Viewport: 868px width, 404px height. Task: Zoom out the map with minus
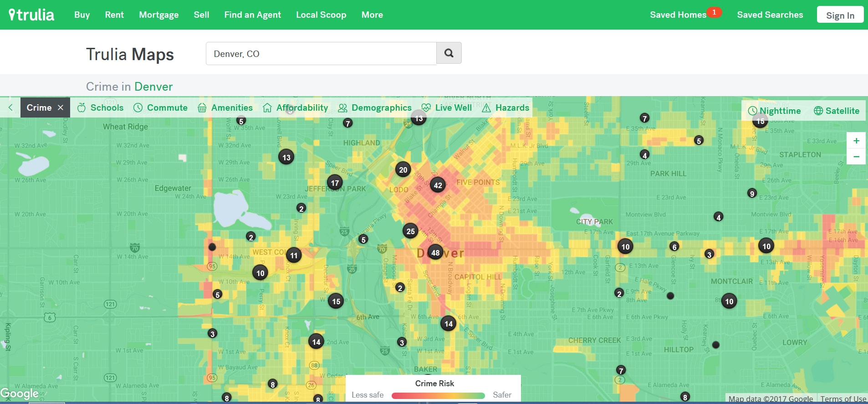[x=856, y=157]
